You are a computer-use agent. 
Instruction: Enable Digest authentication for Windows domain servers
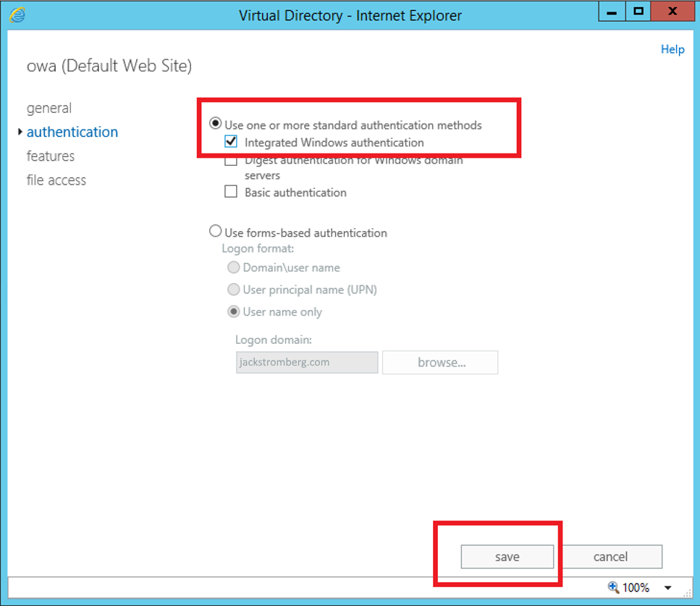pos(231,161)
